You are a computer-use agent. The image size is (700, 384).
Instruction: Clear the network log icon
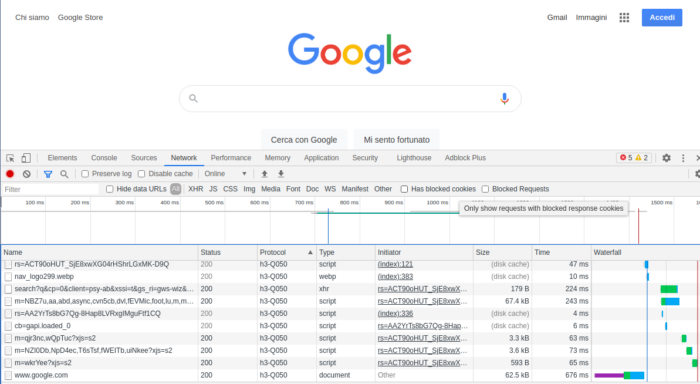pyautogui.click(x=27, y=174)
